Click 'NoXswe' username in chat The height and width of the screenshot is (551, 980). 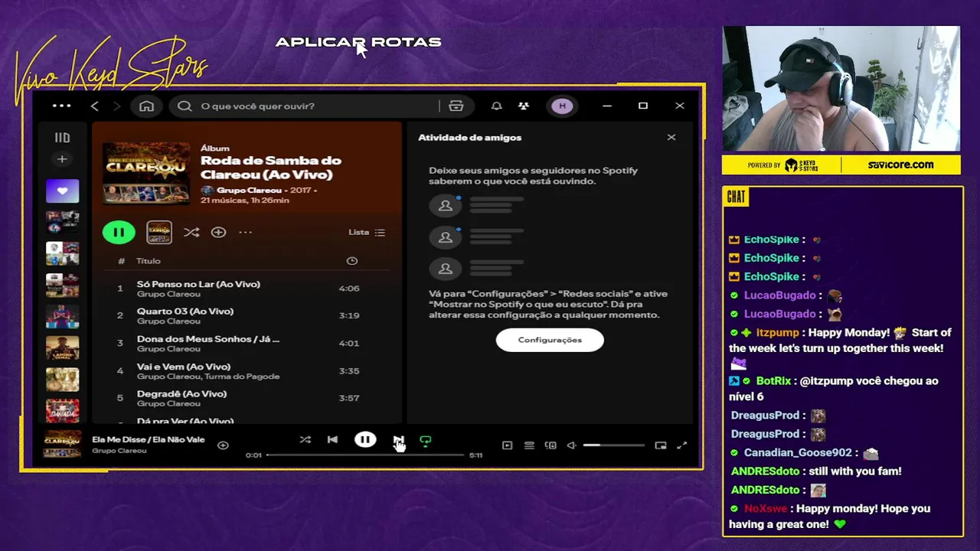(766, 508)
